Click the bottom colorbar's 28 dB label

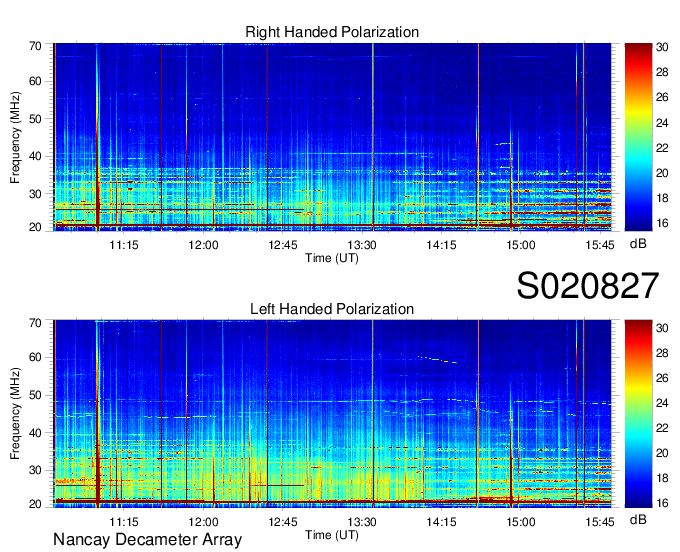click(x=662, y=353)
